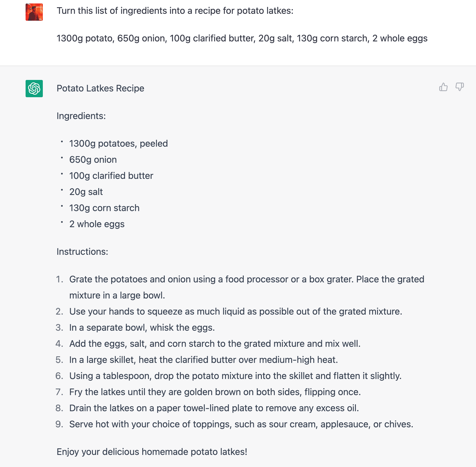Viewport: 476px width, 467px height.
Task: Click the "2 whole eggs" bullet item
Action: click(97, 224)
